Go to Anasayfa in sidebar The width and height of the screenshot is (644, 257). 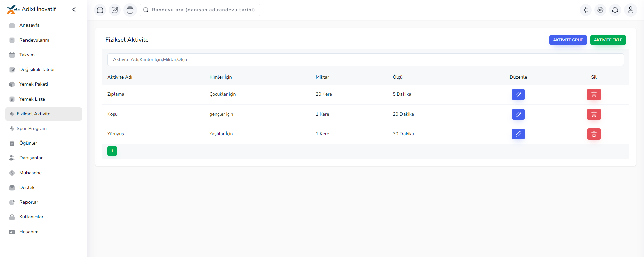(x=44, y=25)
